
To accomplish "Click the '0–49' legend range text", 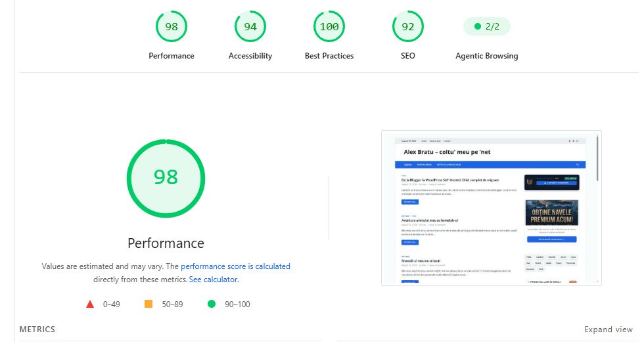I will [x=111, y=304].
